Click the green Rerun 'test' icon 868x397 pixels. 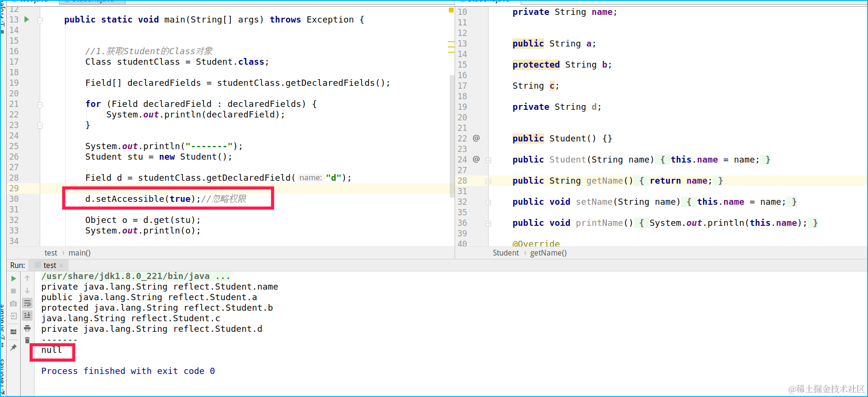13,279
